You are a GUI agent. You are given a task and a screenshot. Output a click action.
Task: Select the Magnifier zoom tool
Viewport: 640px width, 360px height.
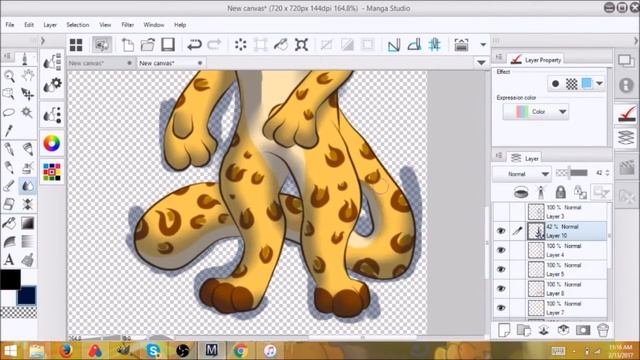9,76
